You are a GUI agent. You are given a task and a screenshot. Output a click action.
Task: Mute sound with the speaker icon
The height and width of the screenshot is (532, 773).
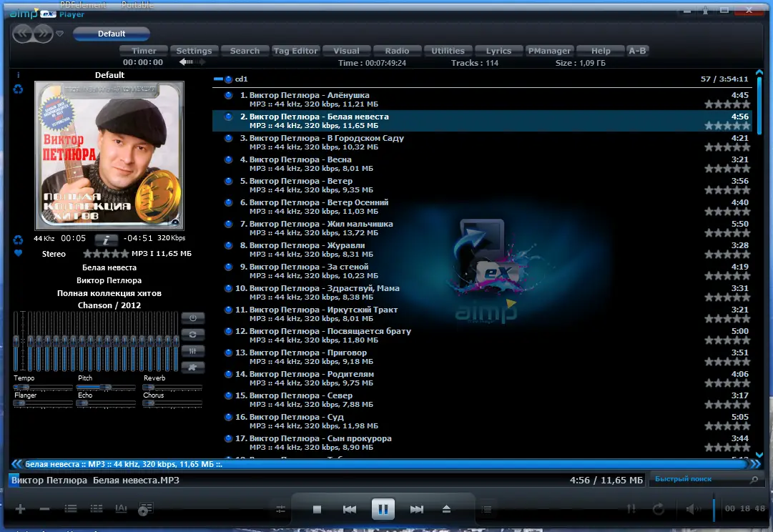693,509
